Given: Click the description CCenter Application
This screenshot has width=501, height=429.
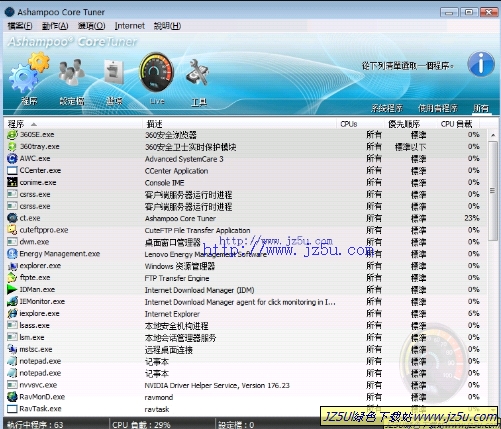Looking at the screenshot, I should point(176,171).
